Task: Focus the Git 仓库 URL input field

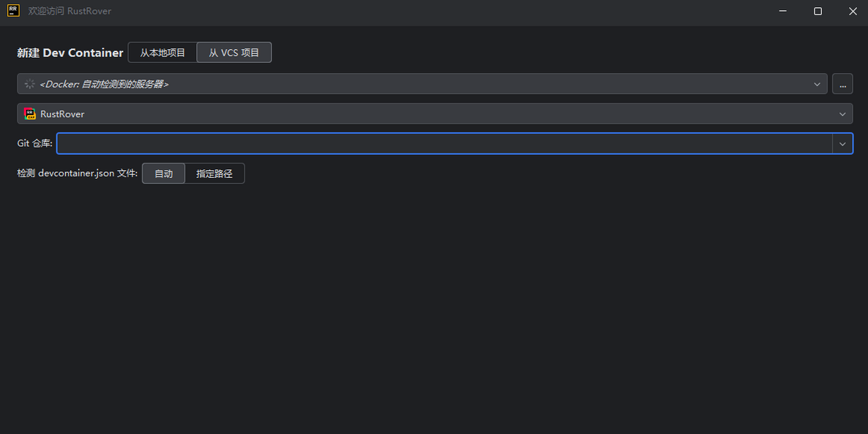Action: coord(444,144)
